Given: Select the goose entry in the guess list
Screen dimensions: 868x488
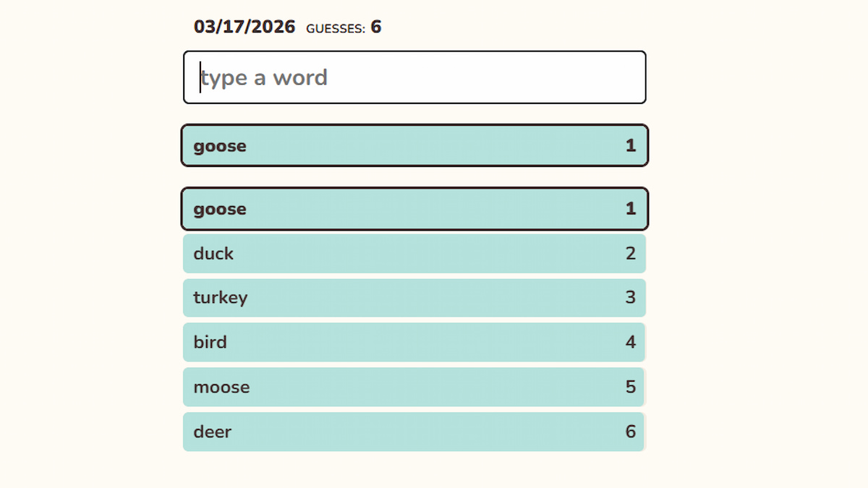Looking at the screenshot, I should pos(414,209).
